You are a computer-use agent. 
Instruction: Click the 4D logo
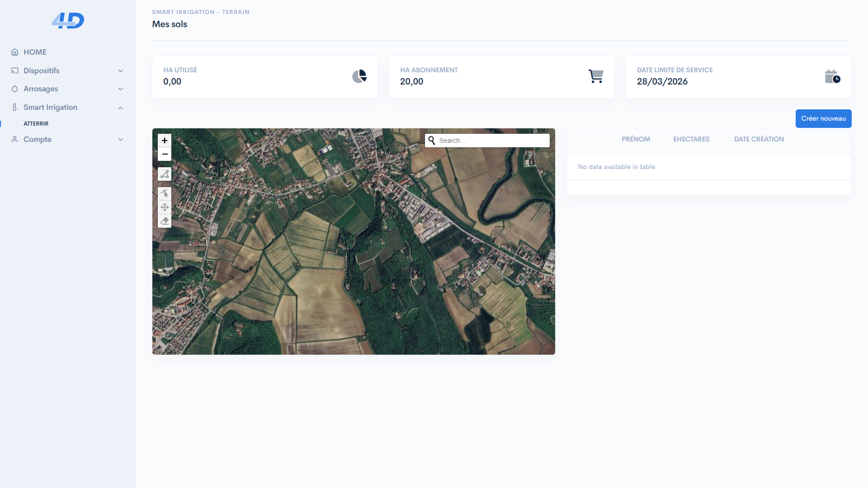68,21
